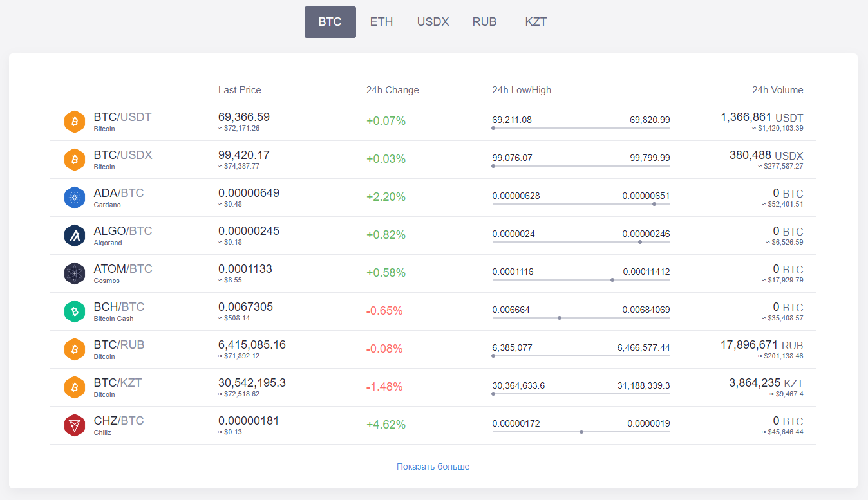Click the -1.48% change value
Screen dimensions: 868x500
coord(384,387)
